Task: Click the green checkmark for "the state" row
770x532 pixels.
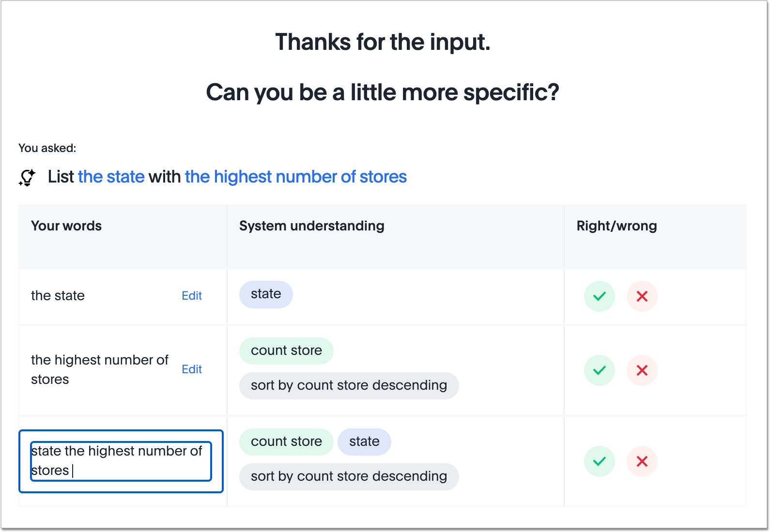Action: (x=599, y=296)
